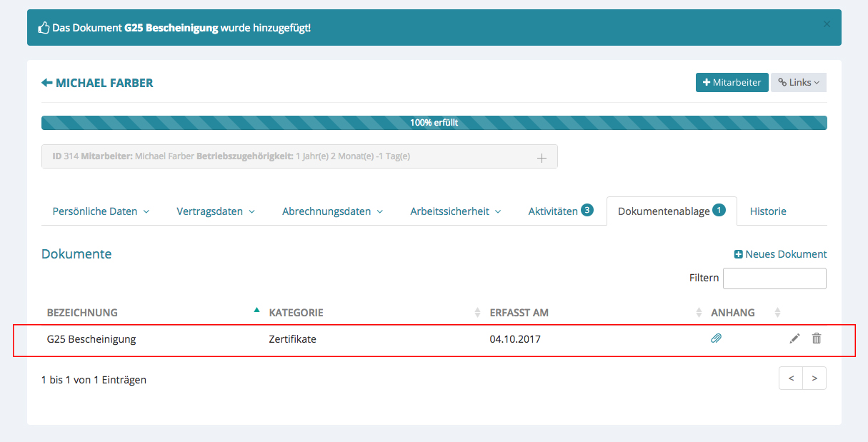Open Arbeitssicherheit tab dropdown
Image resolution: width=868 pixels, height=442 pixels.
pyautogui.click(x=455, y=211)
